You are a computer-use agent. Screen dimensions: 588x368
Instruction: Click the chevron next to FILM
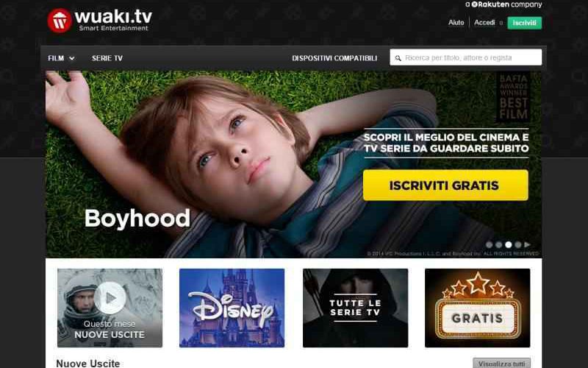click(x=72, y=59)
